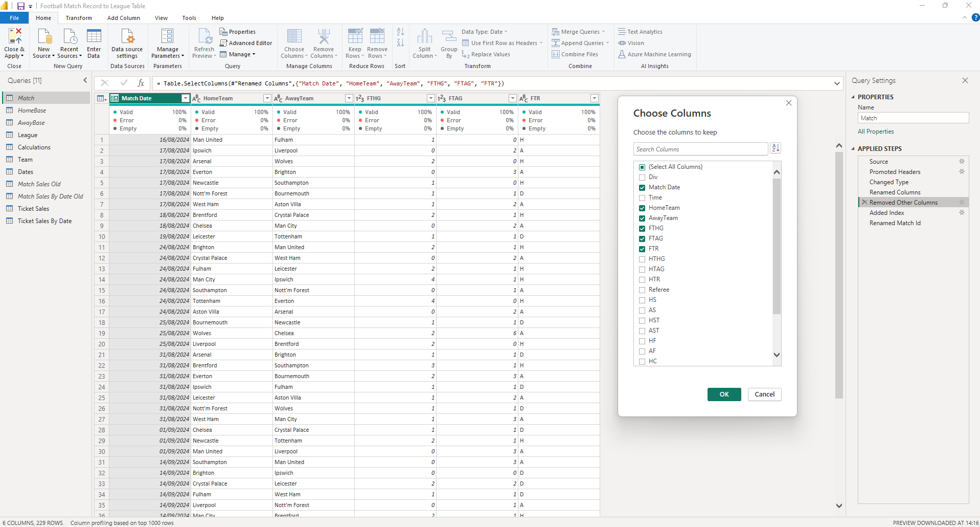Open Data source settings

127,43
